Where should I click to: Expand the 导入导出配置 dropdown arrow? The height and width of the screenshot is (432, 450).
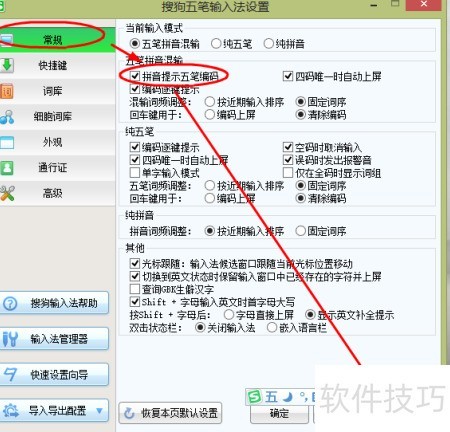pos(99,411)
